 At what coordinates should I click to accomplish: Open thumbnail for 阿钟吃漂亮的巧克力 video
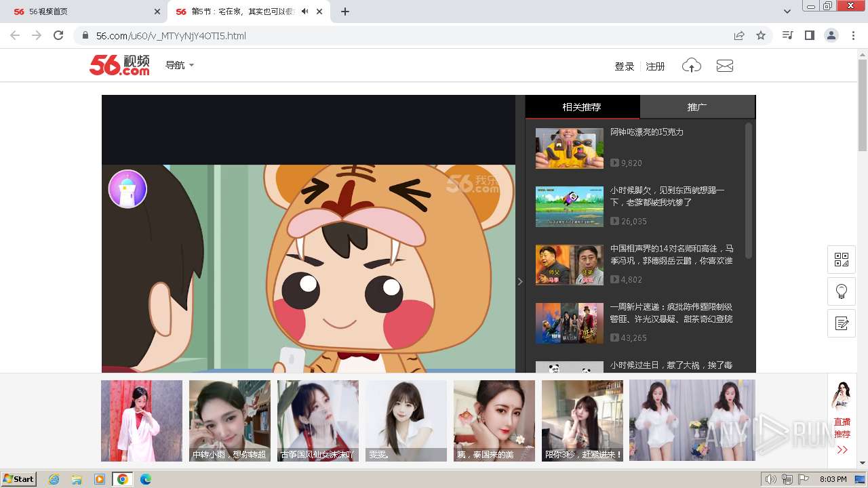[569, 148]
